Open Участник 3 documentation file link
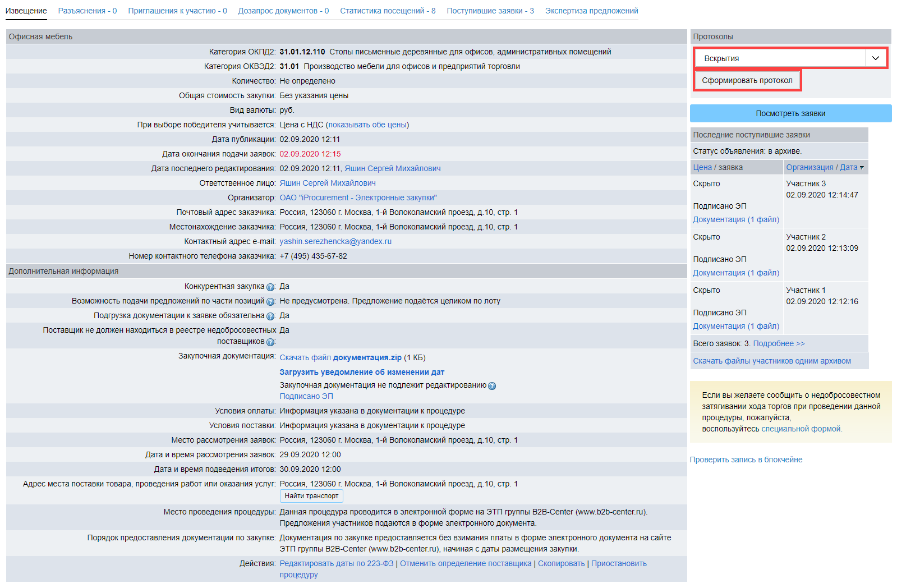Viewport: 897px width, 588px height. [x=735, y=219]
